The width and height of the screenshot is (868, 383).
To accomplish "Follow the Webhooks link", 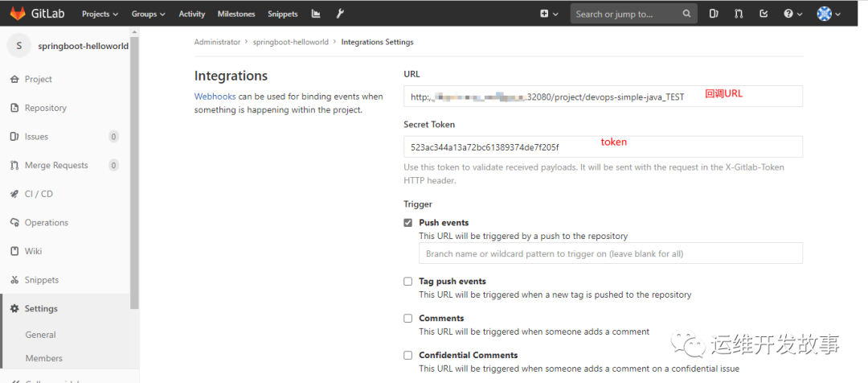I will 215,97.
